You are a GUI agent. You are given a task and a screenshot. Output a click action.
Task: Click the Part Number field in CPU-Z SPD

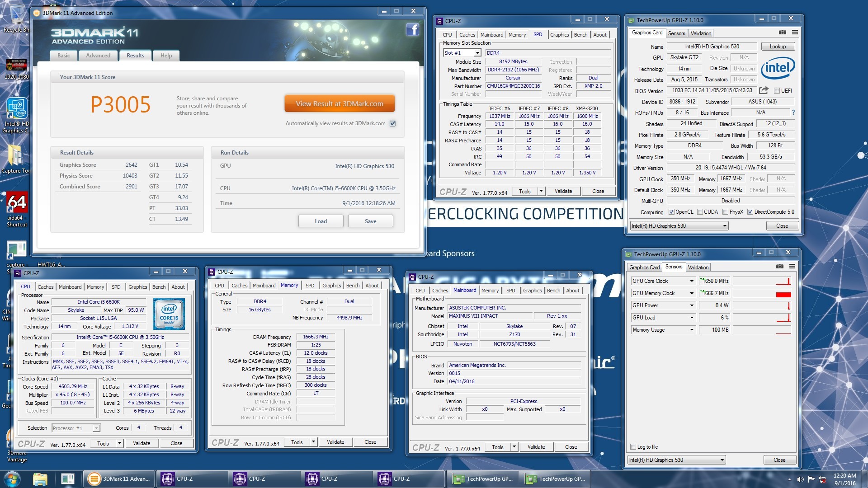pyautogui.click(x=513, y=86)
